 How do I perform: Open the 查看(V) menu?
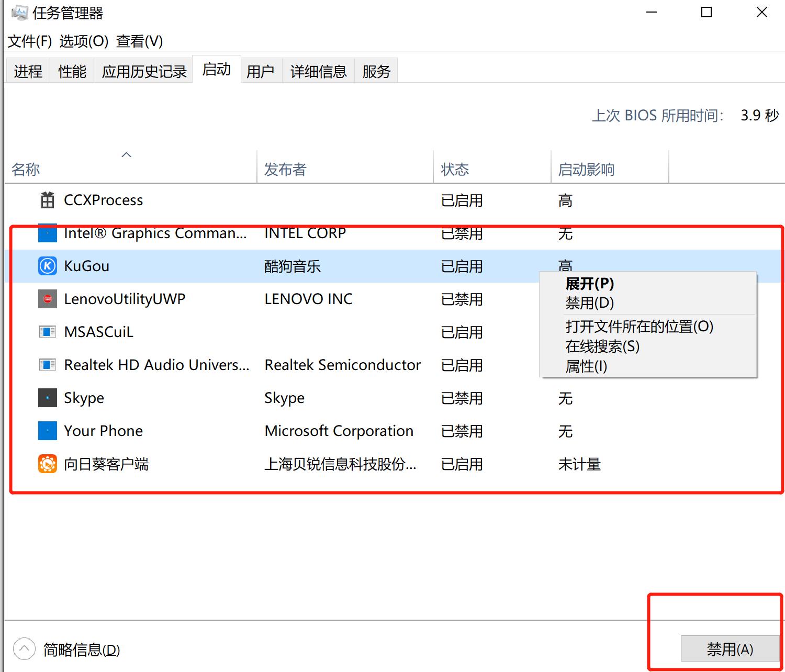click(140, 41)
